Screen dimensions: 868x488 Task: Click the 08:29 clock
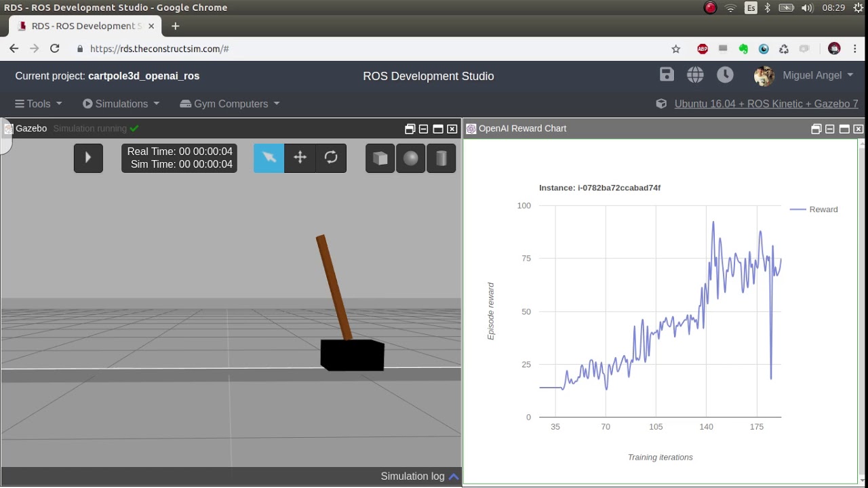[x=833, y=7]
